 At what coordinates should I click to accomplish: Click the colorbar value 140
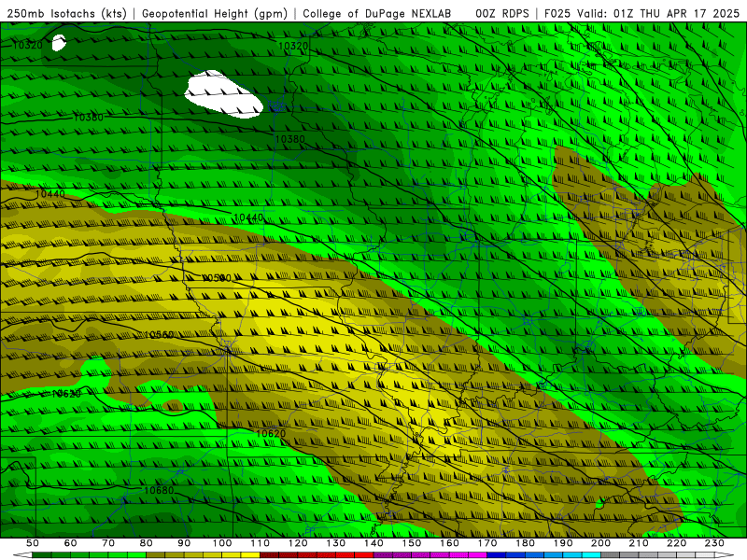tap(373, 543)
